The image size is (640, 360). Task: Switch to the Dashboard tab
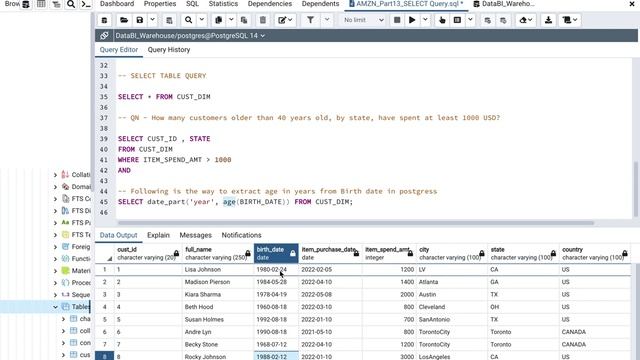117,4
